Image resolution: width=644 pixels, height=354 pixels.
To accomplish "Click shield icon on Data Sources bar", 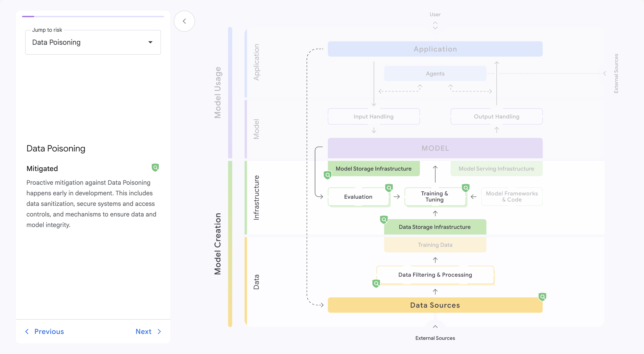I will pos(542,297).
